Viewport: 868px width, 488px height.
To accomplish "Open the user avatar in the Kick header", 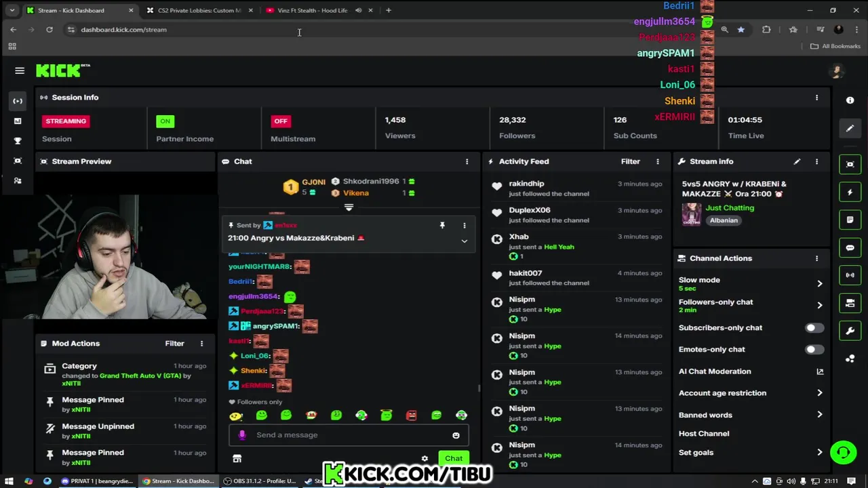I will [837, 70].
